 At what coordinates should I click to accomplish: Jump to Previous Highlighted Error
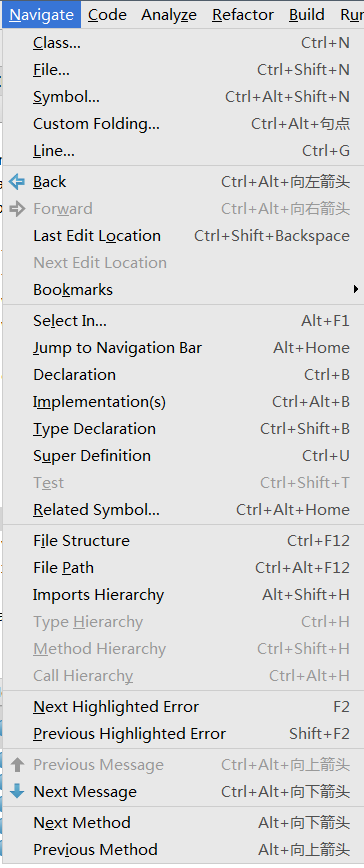[182, 734]
